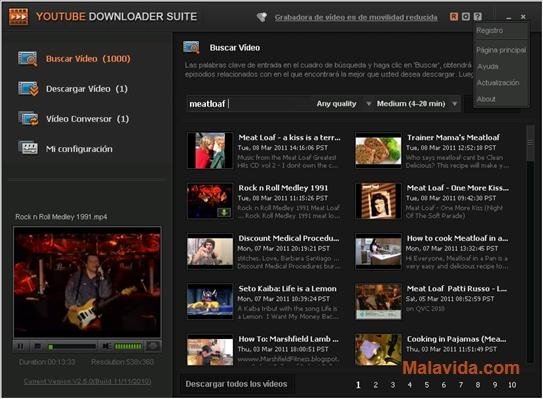Open Mi configuración section

pos(79,149)
